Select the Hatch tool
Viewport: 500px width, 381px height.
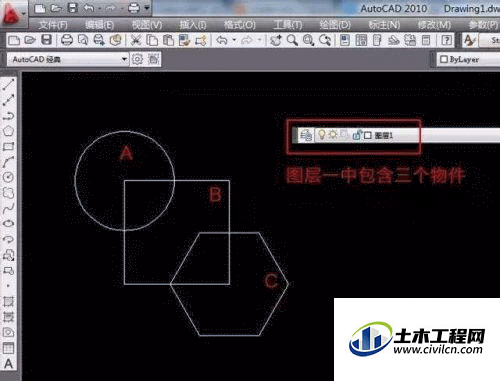click(8, 301)
